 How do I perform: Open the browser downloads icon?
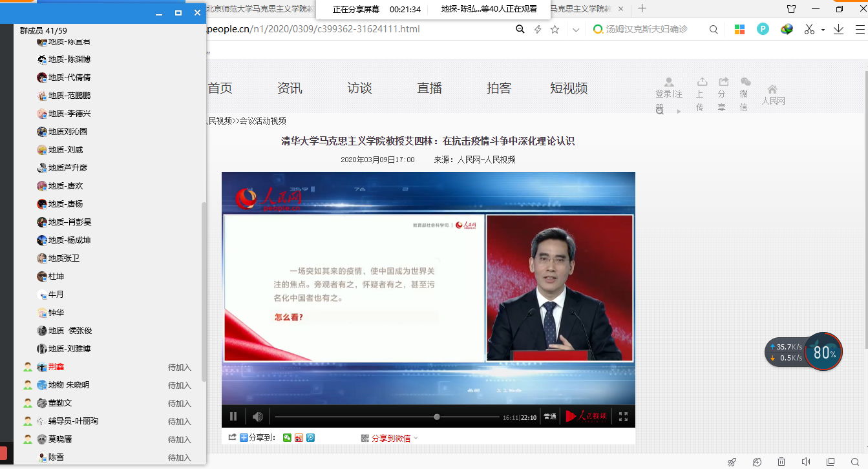tap(838, 30)
